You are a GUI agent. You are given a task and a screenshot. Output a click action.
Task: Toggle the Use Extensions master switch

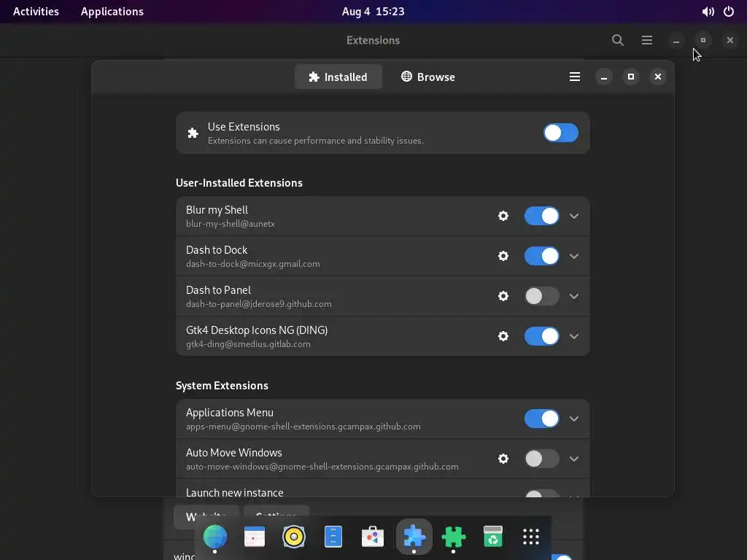[x=561, y=133]
